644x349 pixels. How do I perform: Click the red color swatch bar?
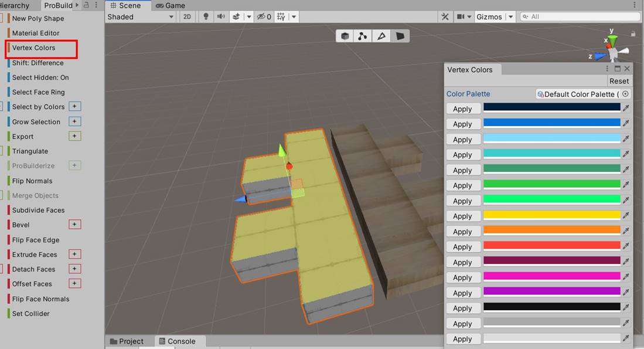[551, 245]
